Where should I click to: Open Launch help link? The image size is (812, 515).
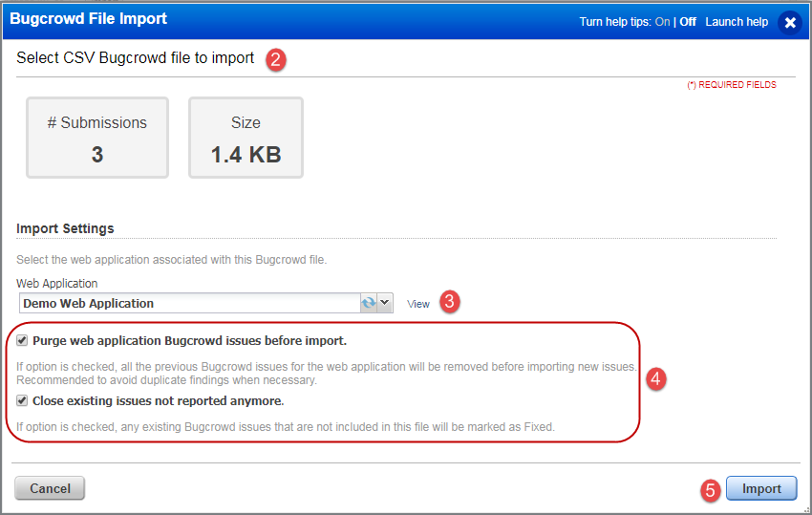point(737,22)
